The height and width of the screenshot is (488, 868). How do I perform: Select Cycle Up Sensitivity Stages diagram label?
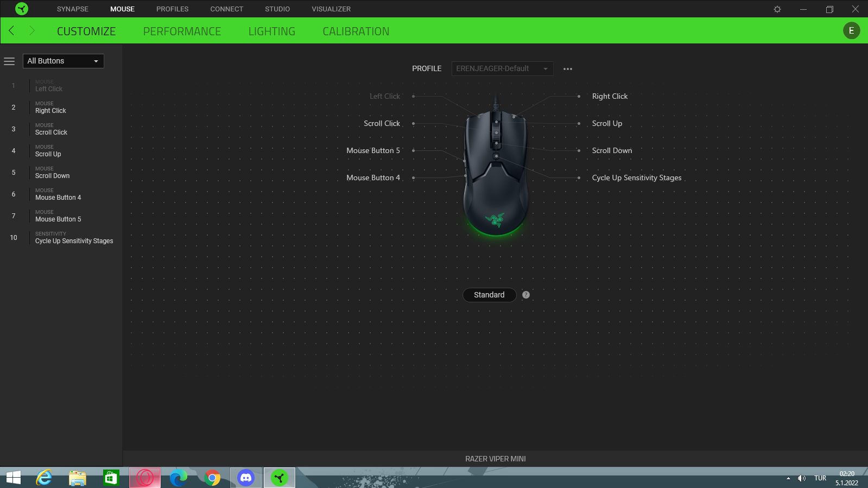[637, 178]
